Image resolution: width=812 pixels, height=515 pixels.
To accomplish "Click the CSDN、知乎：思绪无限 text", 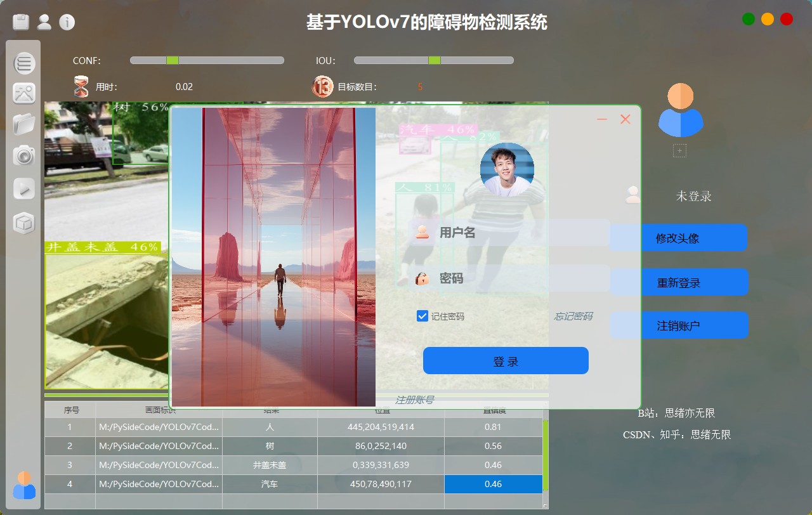I will click(x=677, y=434).
